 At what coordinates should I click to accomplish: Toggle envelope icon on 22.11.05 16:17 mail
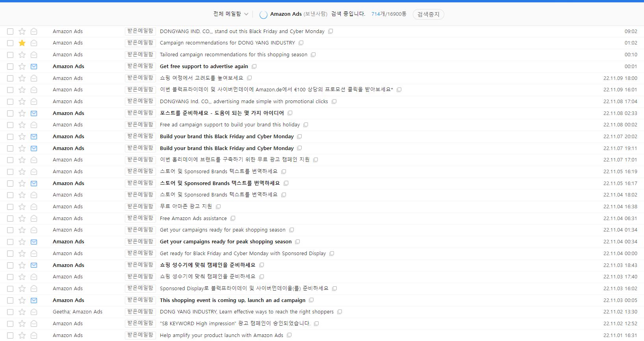[x=34, y=183]
